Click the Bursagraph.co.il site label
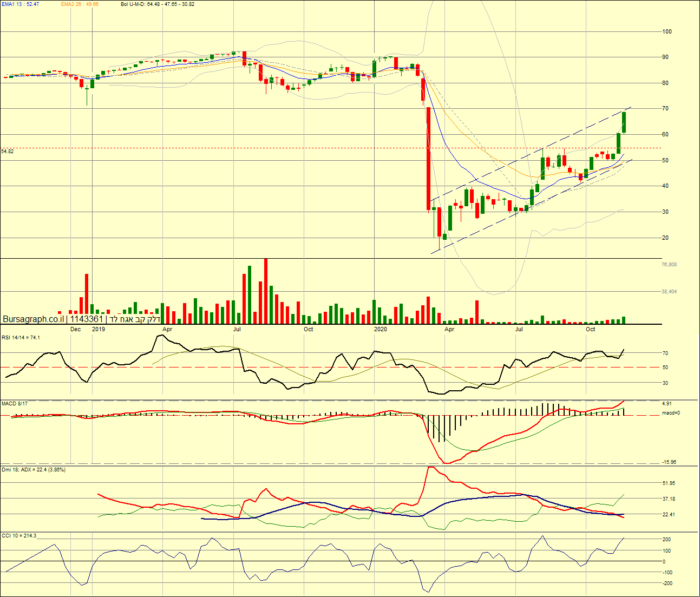Viewport: 700px width, 597px height. coord(33,319)
